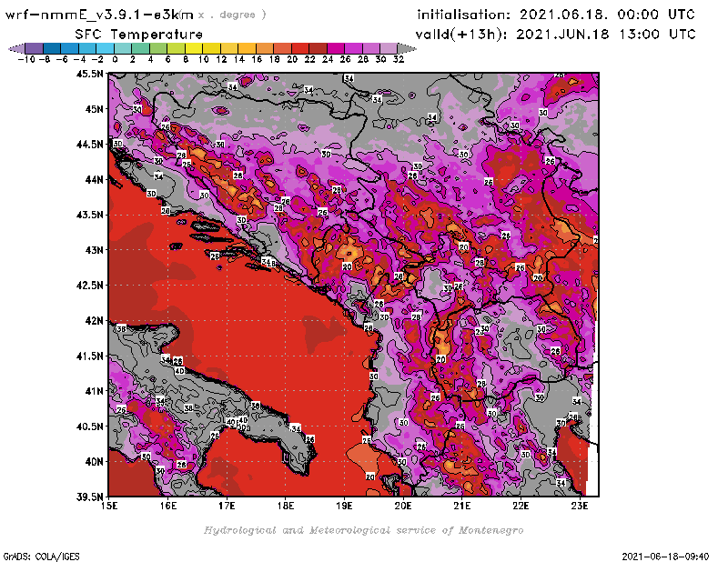The height and width of the screenshot is (562, 728).
Task: Click the 43.5N latitude label
Action: [x=89, y=215]
